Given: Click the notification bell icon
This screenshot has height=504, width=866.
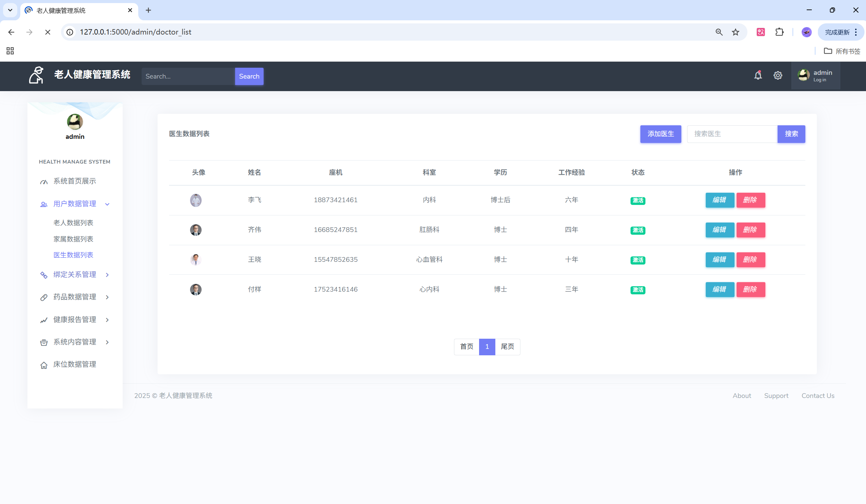Looking at the screenshot, I should click(758, 75).
